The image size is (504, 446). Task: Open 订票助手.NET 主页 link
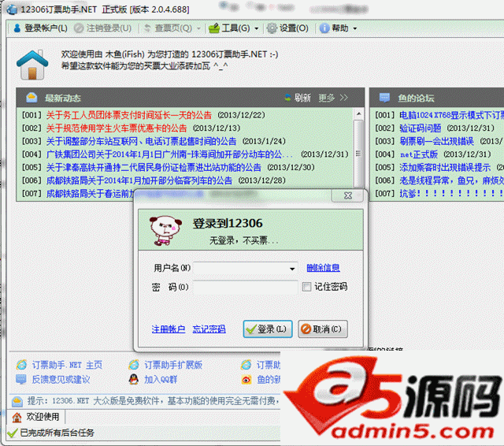pyautogui.click(x=67, y=365)
